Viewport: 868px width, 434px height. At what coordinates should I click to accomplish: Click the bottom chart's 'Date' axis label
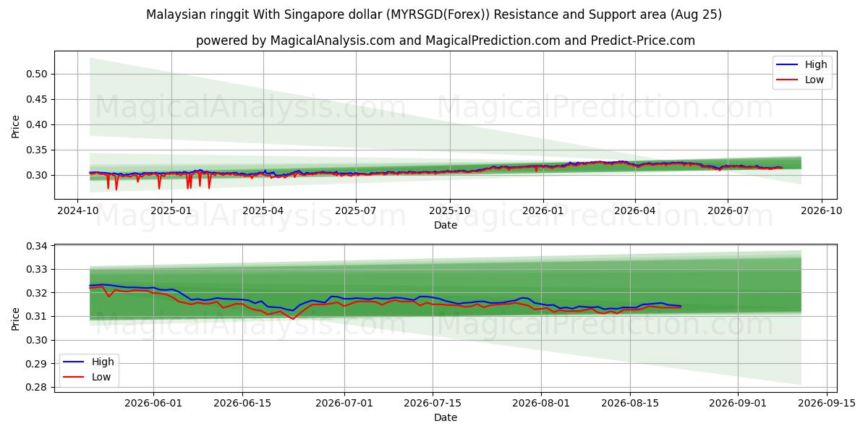[446, 417]
